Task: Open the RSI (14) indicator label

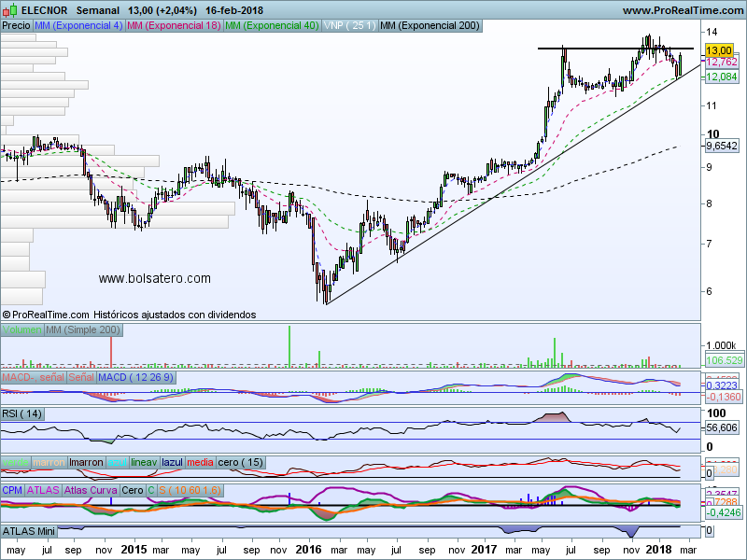Action: [x=22, y=413]
